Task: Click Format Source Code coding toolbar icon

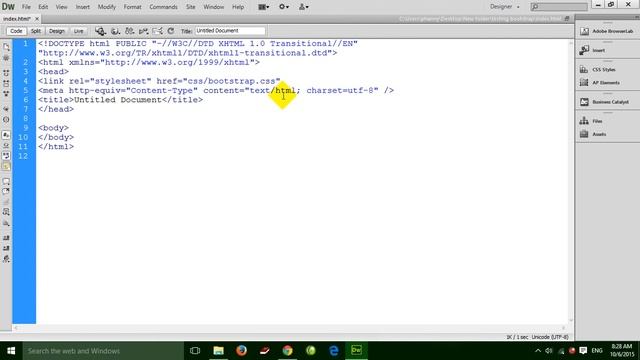Action: (x=6, y=259)
